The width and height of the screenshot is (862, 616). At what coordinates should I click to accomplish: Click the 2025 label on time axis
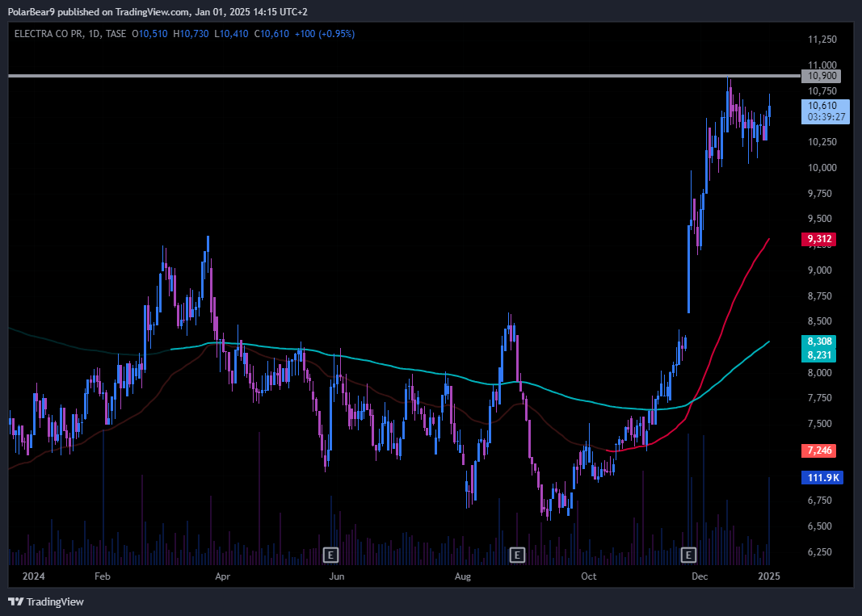(768, 576)
